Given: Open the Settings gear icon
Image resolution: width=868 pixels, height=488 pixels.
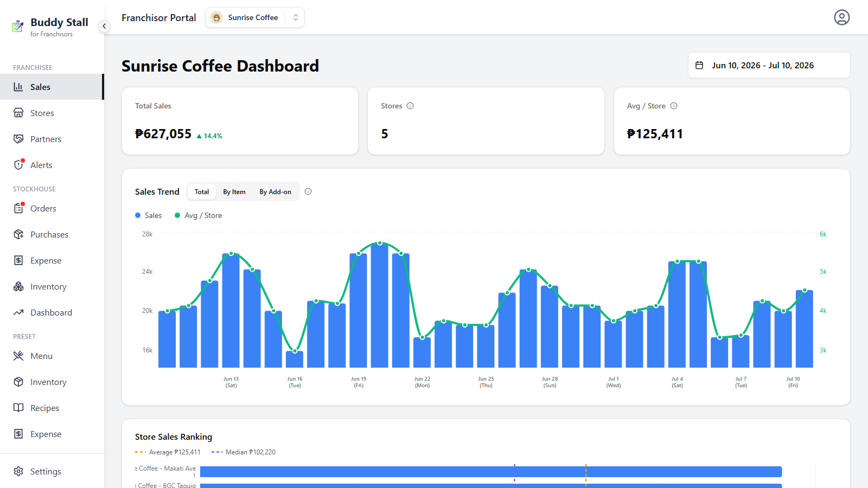Looking at the screenshot, I should [x=18, y=471].
